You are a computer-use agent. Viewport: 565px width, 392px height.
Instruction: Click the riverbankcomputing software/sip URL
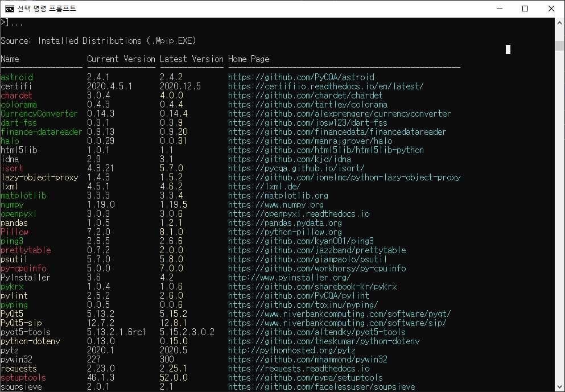point(337,323)
